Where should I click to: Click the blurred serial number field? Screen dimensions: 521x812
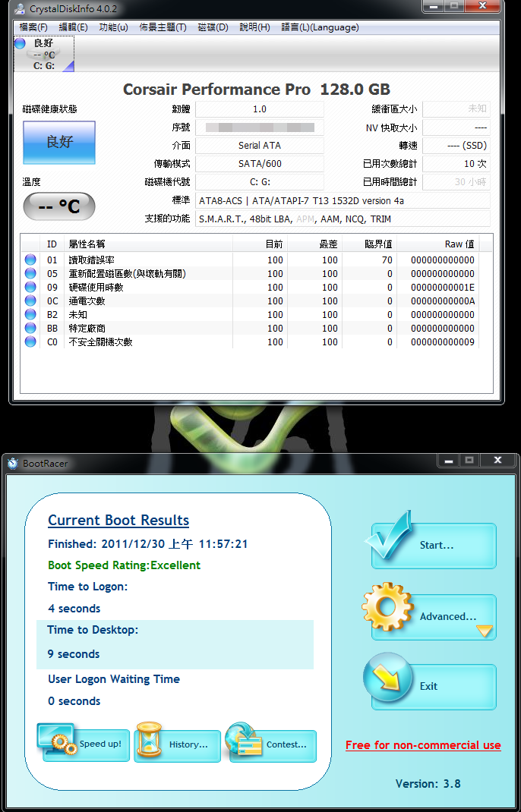[260, 127]
